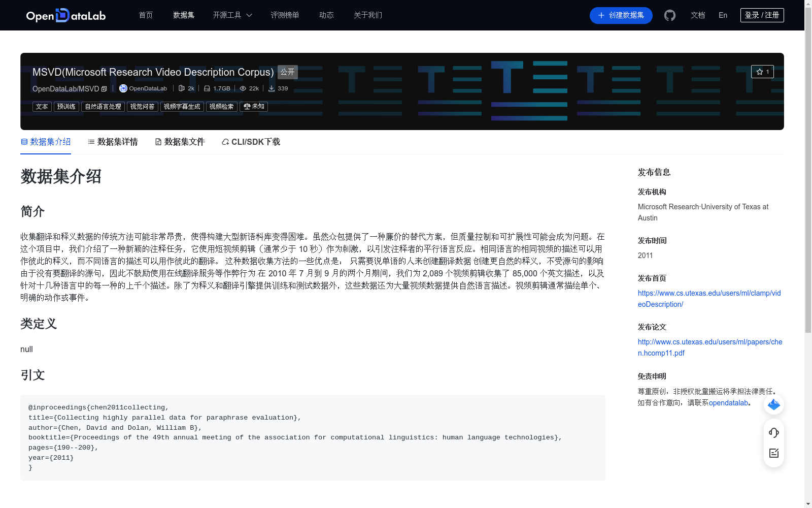The width and height of the screenshot is (812, 508).
Task: Open 关于我们 in the navigation
Action: coord(368,15)
